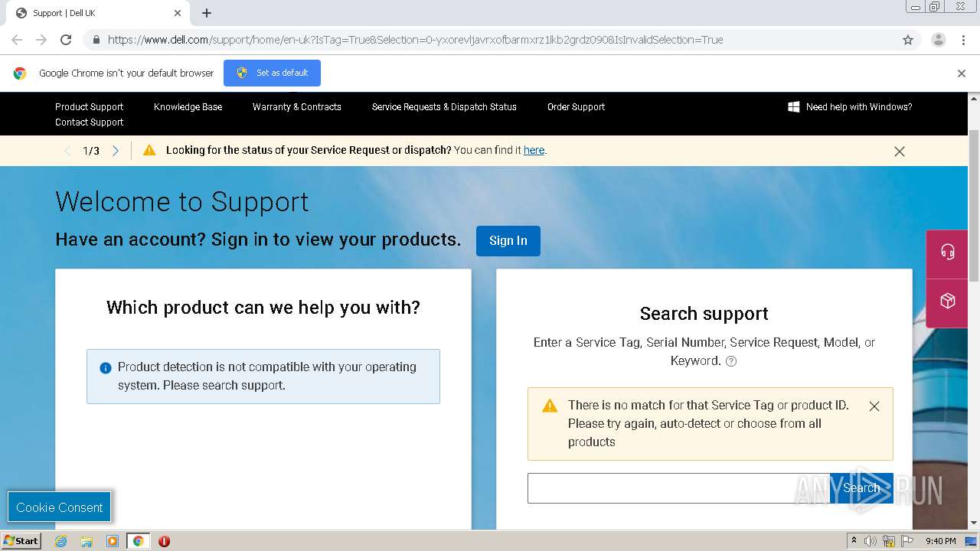
Task: Follow the 'here' link in the notification banner
Action: tap(534, 150)
